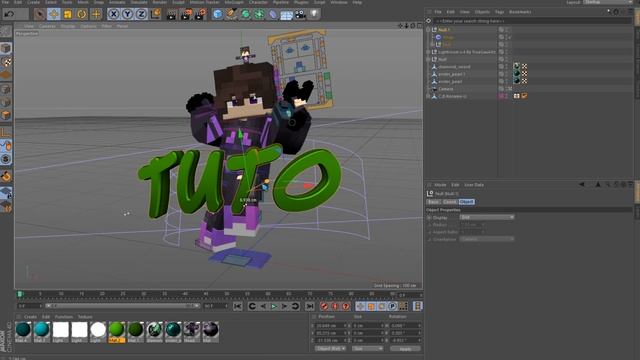Click the spline pen tool icon

click(x=231, y=15)
